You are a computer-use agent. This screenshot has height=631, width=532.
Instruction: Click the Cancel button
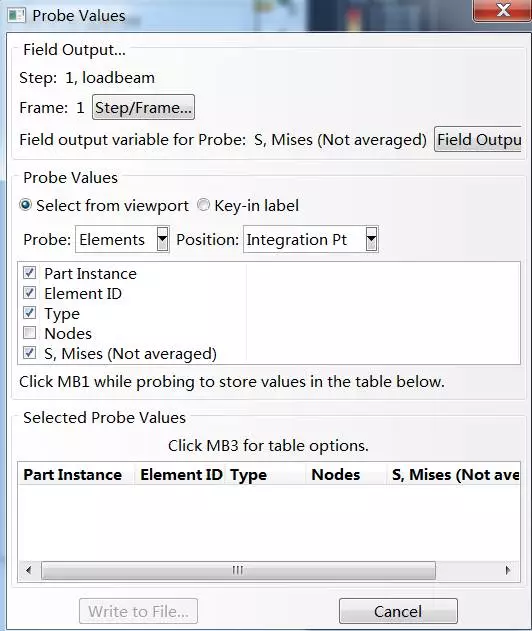(398, 611)
